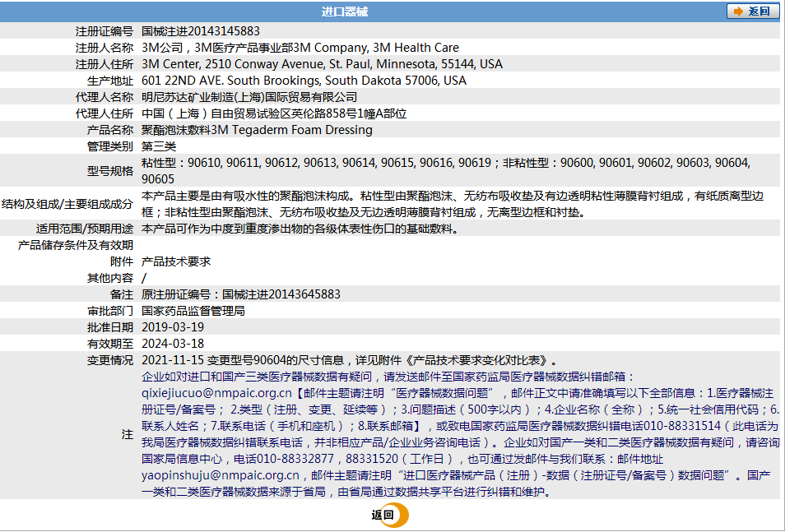Click the 注册人住所 label

click(105, 64)
